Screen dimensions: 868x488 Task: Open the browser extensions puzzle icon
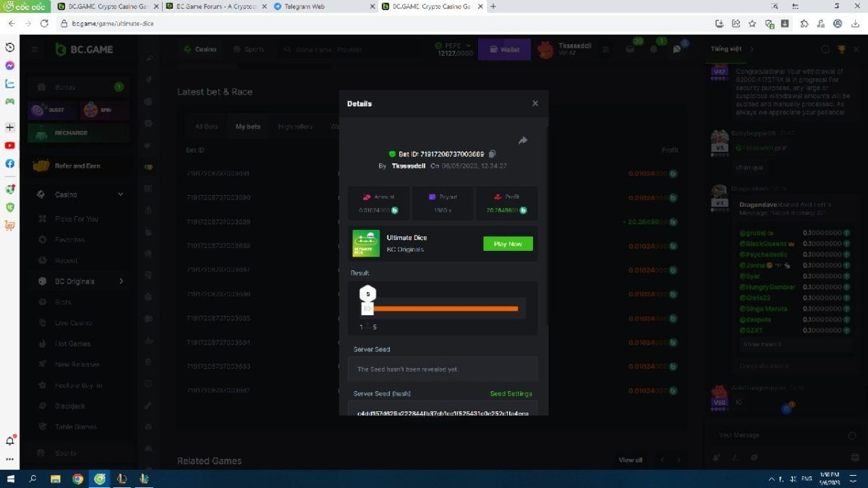804,23
